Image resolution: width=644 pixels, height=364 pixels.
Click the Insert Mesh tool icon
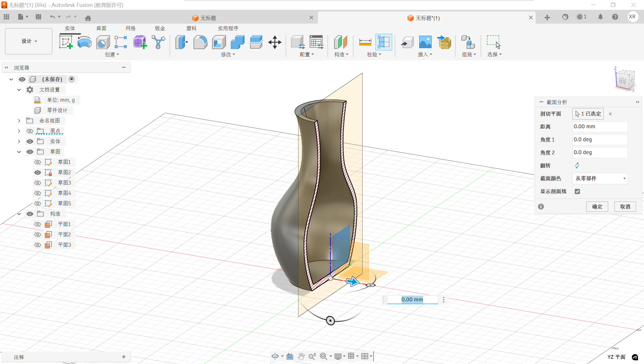pyautogui.click(x=444, y=42)
